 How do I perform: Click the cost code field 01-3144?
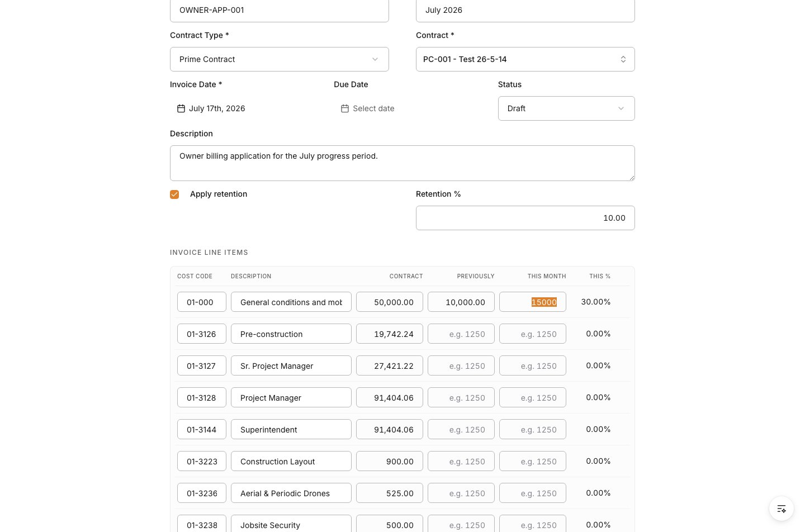tap(202, 429)
